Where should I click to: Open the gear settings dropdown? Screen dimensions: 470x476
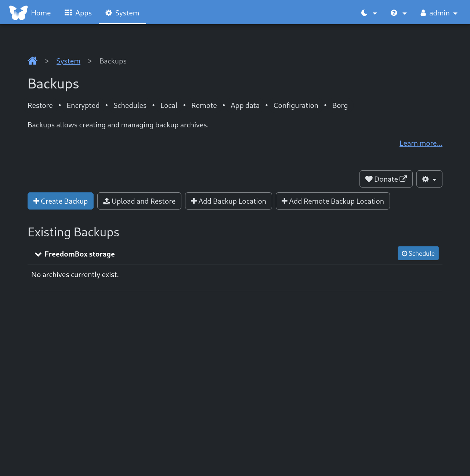coord(429,179)
